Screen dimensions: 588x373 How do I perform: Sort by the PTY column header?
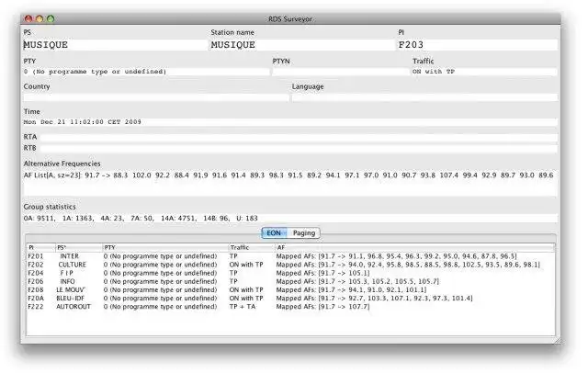coord(165,248)
